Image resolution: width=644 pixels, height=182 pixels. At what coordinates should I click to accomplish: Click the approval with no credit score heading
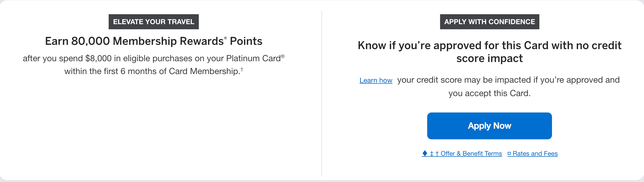pos(490,52)
